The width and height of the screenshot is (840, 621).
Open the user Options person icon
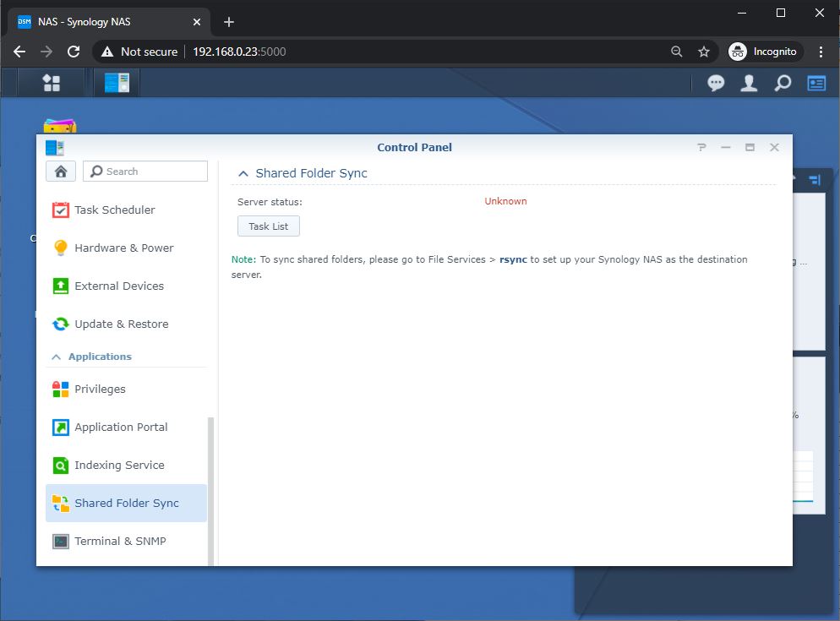(749, 83)
